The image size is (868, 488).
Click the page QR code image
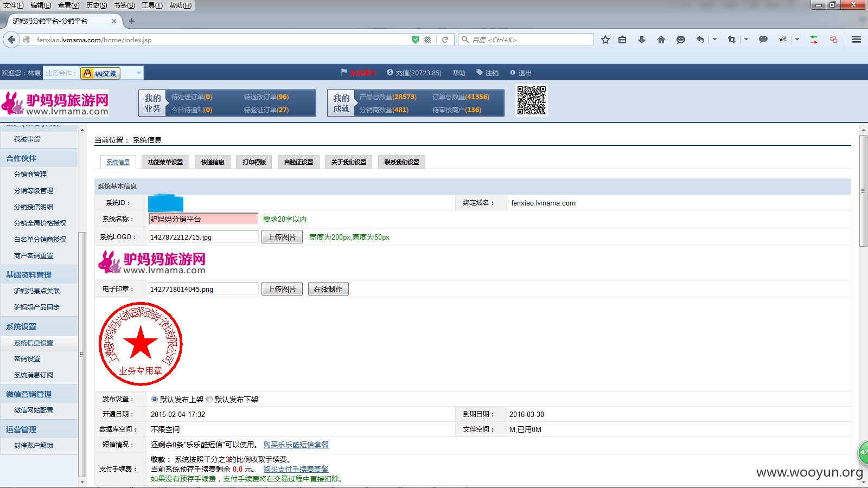pyautogui.click(x=532, y=100)
